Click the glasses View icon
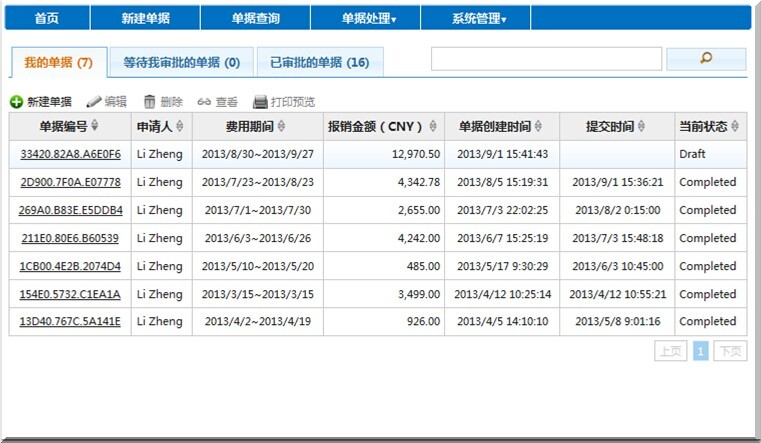Viewport: 761px width, 443px height. click(204, 102)
